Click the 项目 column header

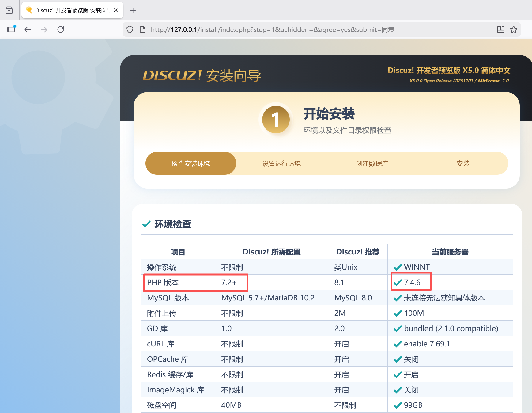[x=178, y=252]
